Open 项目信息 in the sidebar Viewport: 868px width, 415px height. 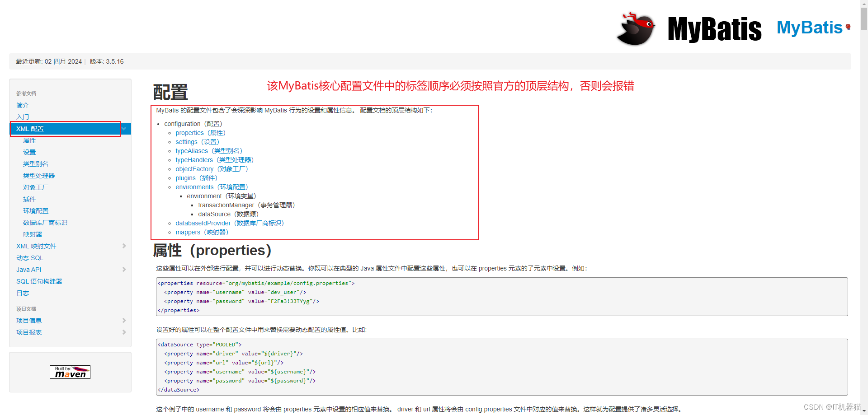tap(29, 321)
